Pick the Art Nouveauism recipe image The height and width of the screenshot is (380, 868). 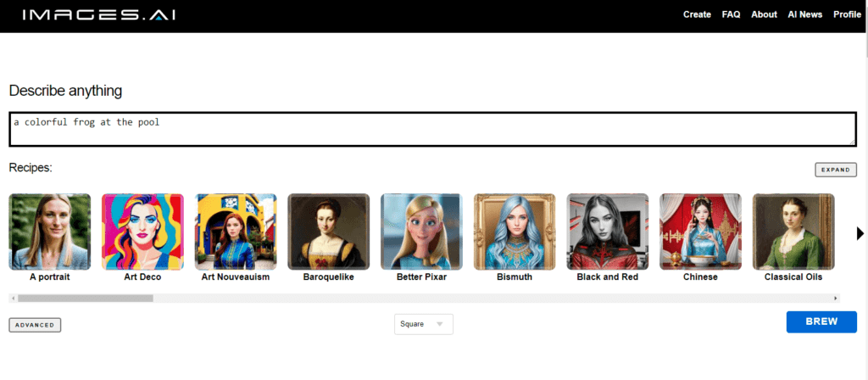click(x=236, y=232)
